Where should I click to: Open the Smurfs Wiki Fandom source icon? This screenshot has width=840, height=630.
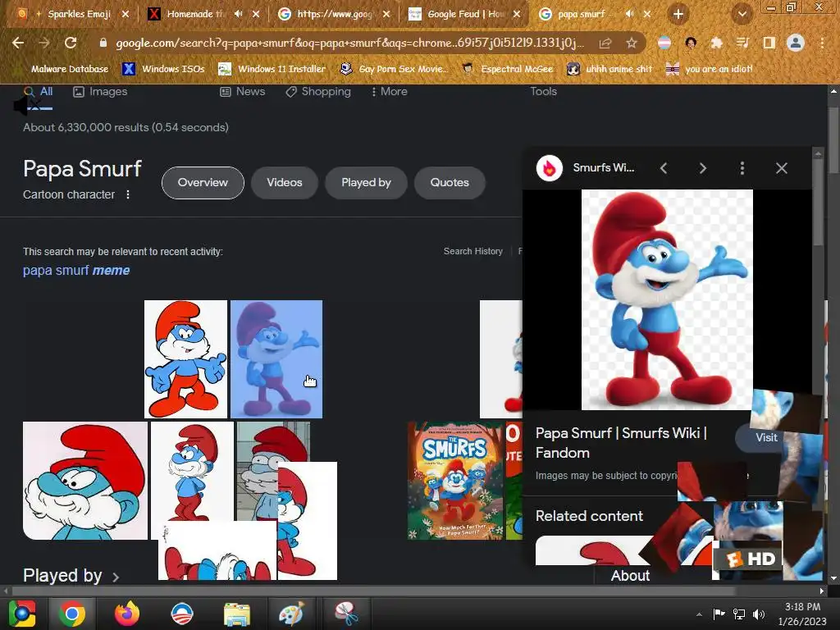point(550,168)
